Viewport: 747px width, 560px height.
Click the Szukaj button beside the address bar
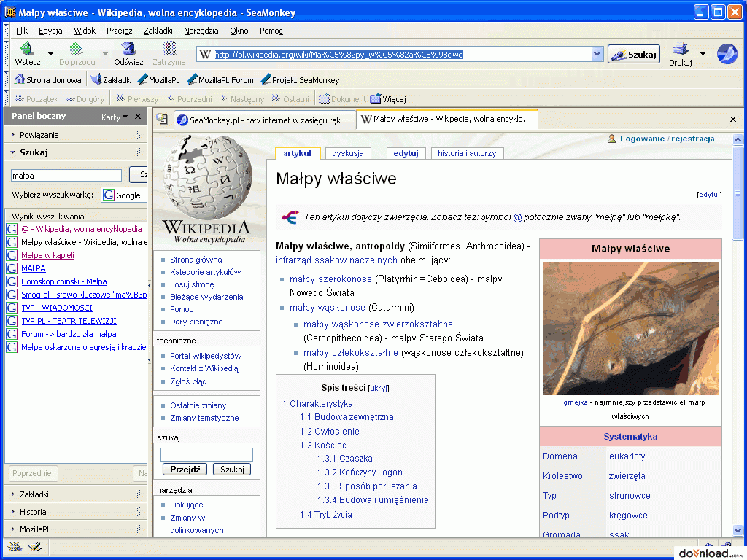634,54
